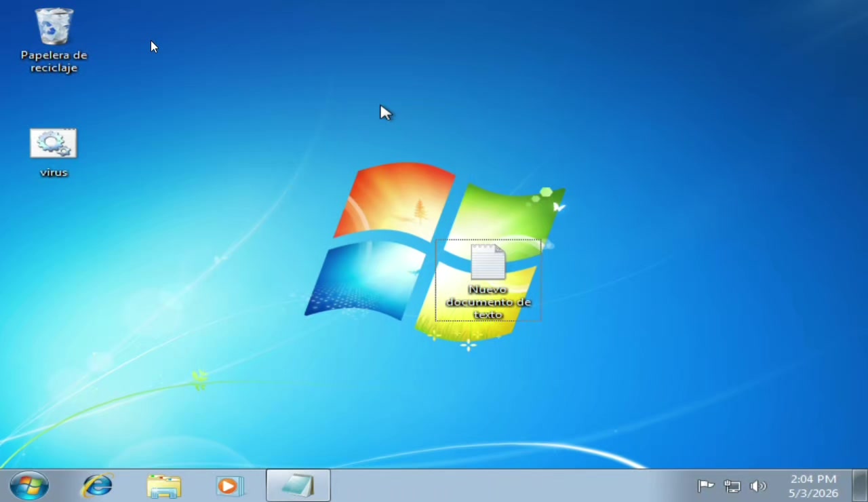Click the 'virus' label text
The width and height of the screenshot is (868, 502).
(x=54, y=172)
